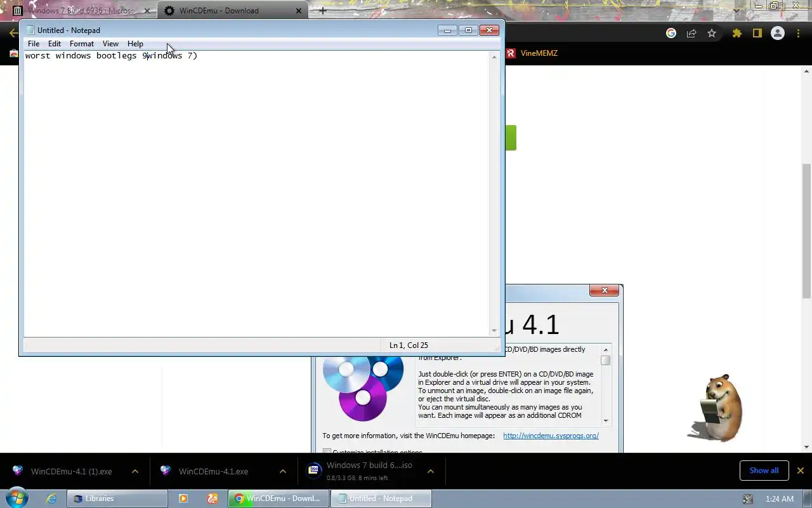The image size is (812, 508).
Task: Open the Chrome three-dot menu
Action: point(798,33)
